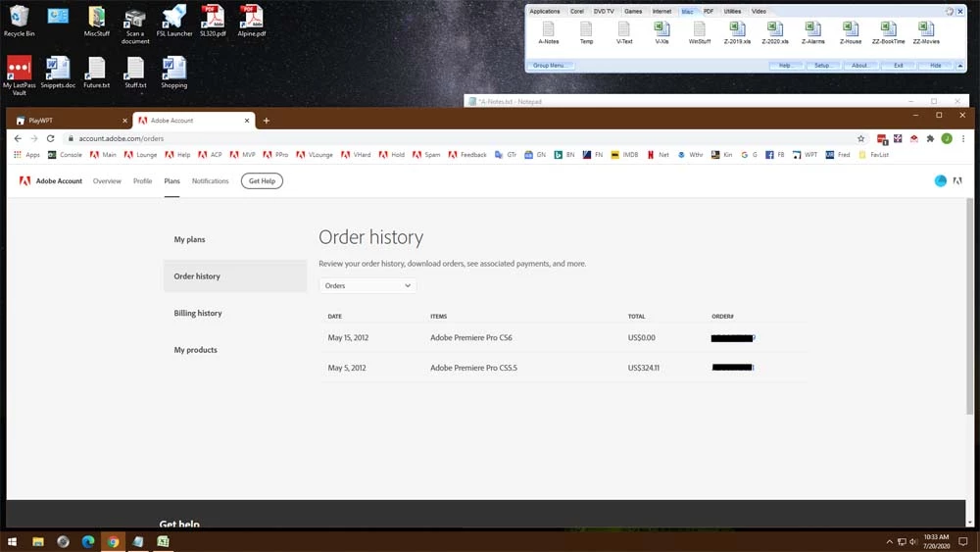Open Z-House in the launcher panel

850,32
